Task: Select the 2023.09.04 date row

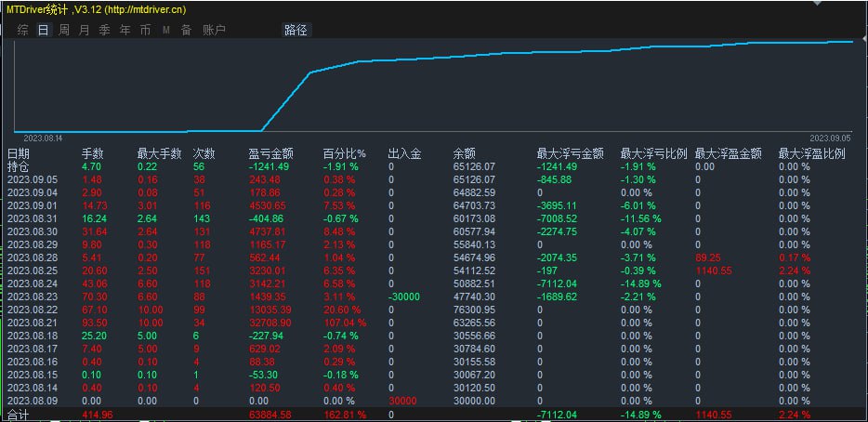Action: [x=32, y=192]
